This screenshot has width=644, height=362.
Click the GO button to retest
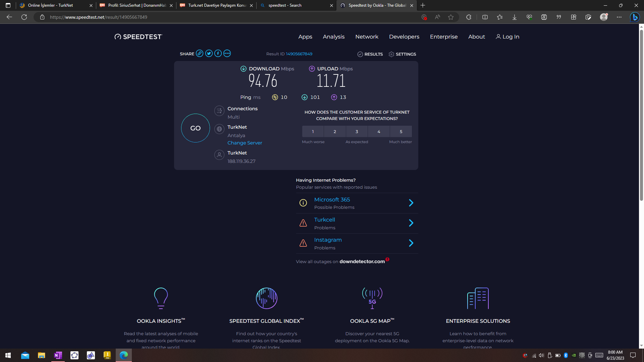[196, 128]
